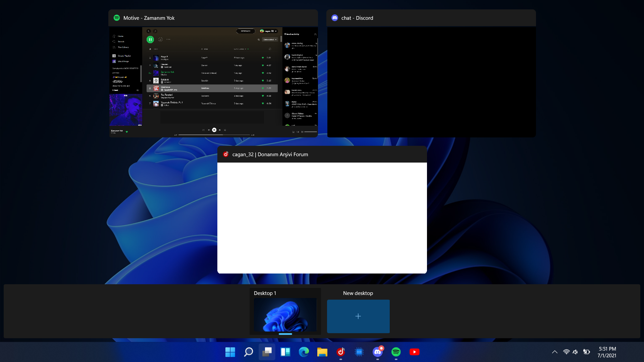Switch to the 'chat - Discord' window

click(x=431, y=73)
